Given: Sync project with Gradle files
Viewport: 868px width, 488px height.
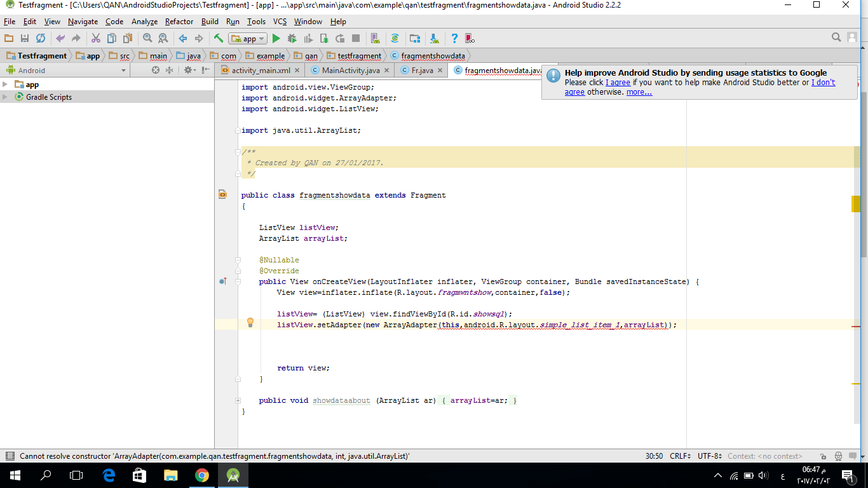Looking at the screenshot, I should (395, 38).
